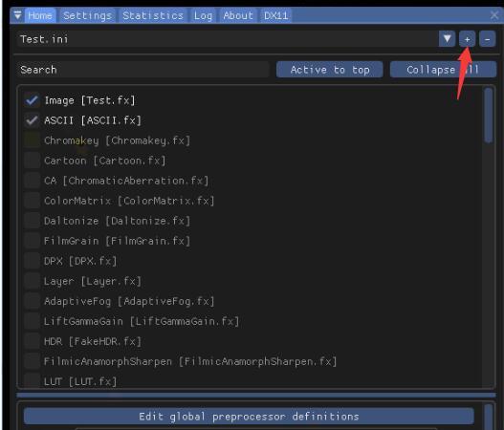Close the ReShade overlay window
504x430 pixels.
pyautogui.click(x=494, y=15)
